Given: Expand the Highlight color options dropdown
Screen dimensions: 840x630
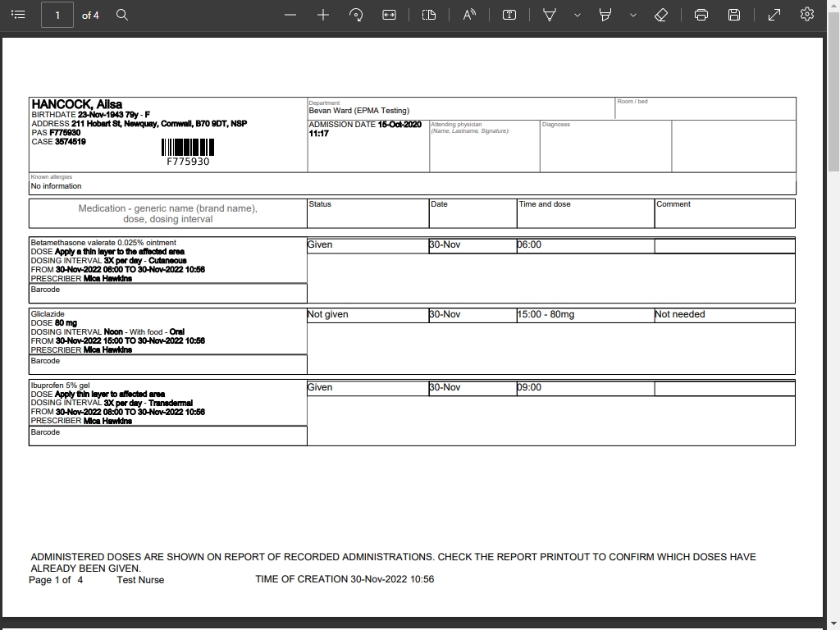Looking at the screenshot, I should tap(632, 15).
